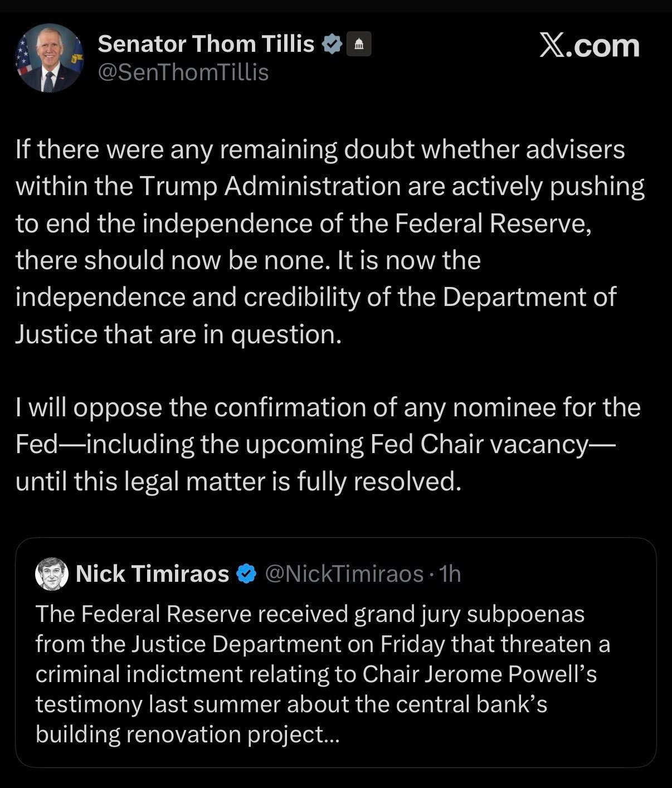This screenshot has height=788, width=672.
Task: Click the government building badge icon
Action: click(359, 44)
